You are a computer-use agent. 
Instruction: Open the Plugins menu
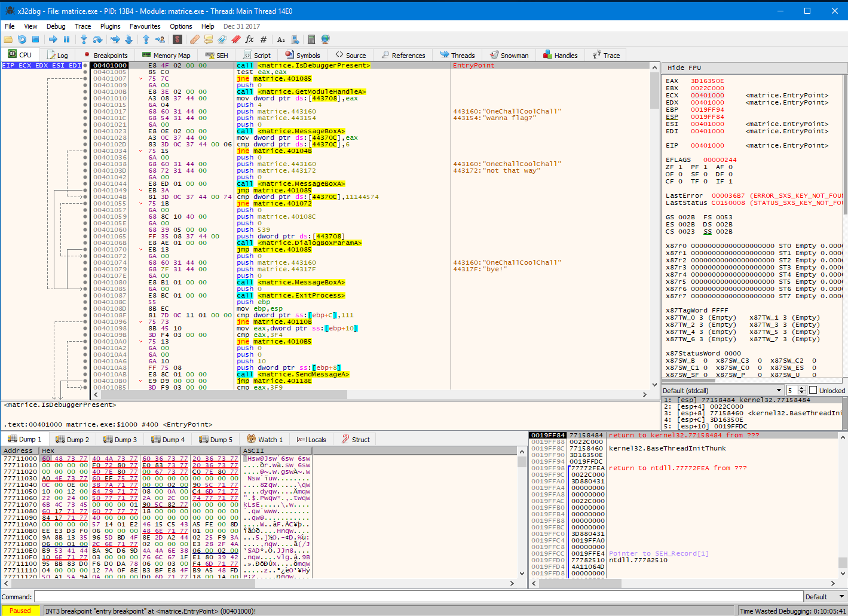click(110, 26)
